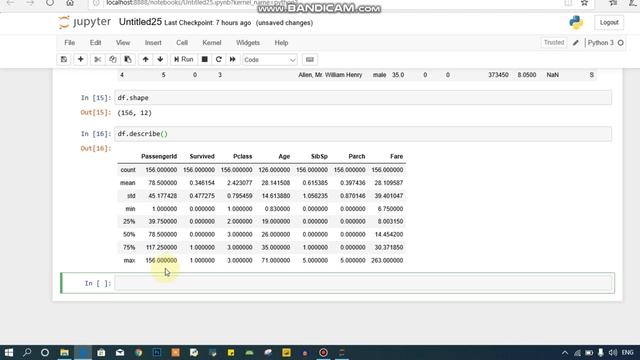Rename the notebook via the Untitled25 title
This screenshot has width=640, height=360.
(140, 22)
